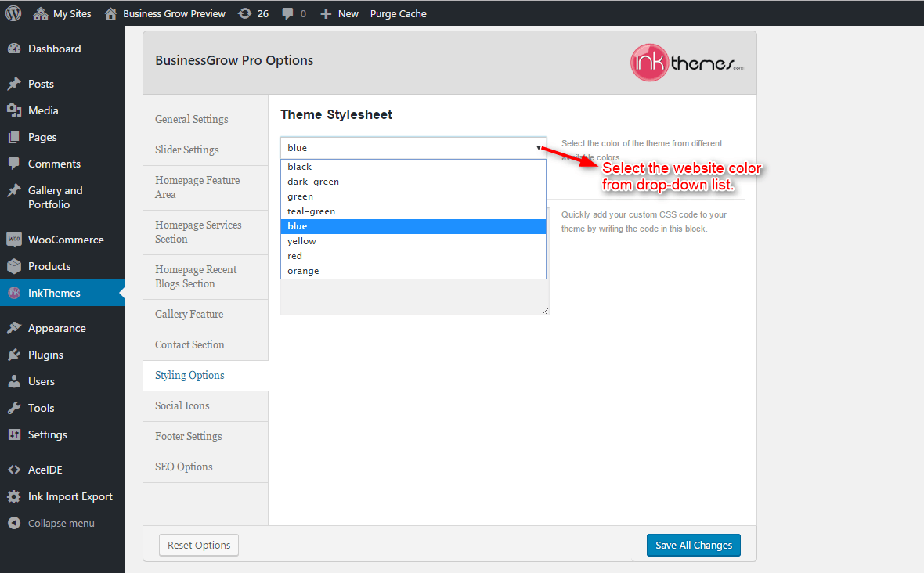Open Gallery Feature tab
The height and width of the screenshot is (573, 924).
[x=206, y=315]
